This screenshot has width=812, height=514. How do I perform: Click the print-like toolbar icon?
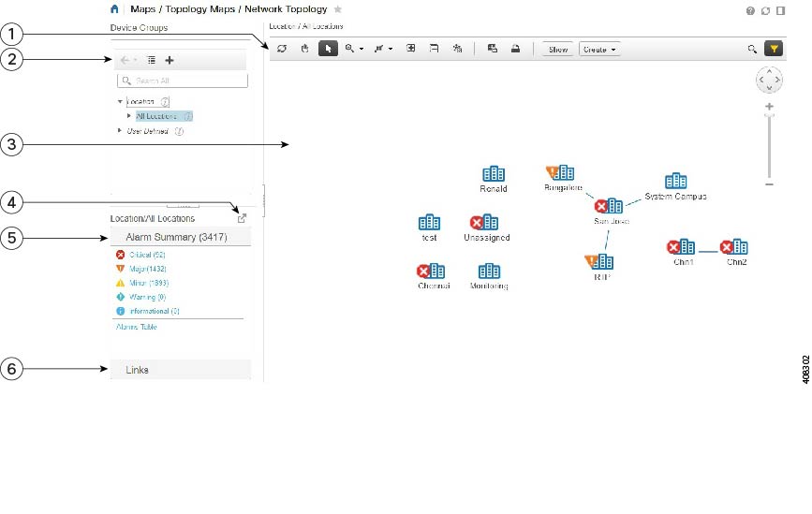[515, 49]
